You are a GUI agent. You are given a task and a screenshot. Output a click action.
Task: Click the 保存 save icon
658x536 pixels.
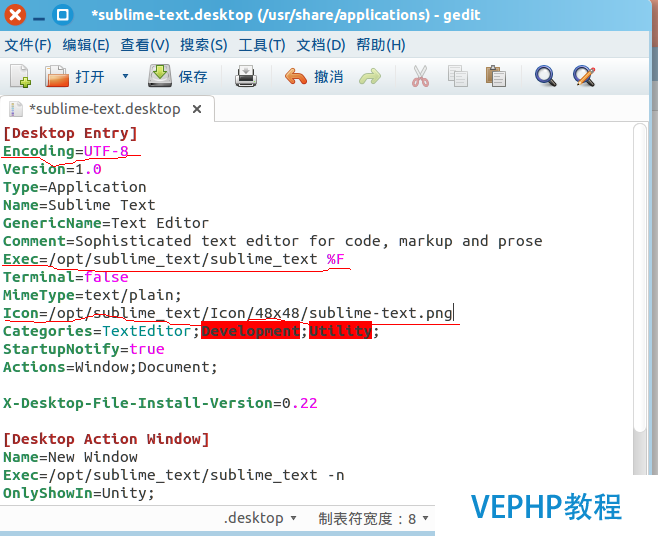click(160, 76)
